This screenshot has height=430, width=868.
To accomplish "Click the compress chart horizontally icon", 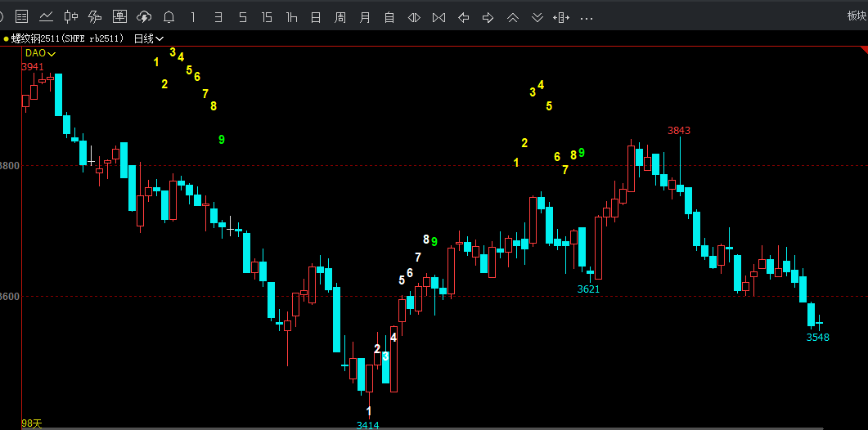I will coord(439,18).
